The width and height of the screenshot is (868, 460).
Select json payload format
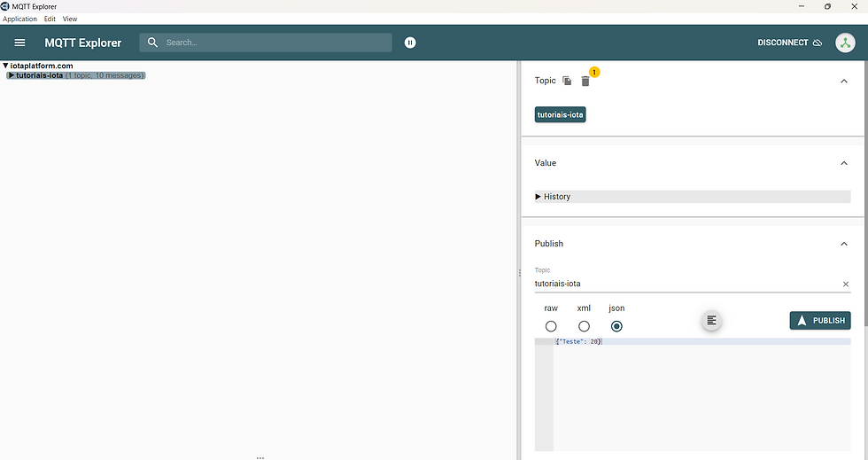tap(616, 326)
